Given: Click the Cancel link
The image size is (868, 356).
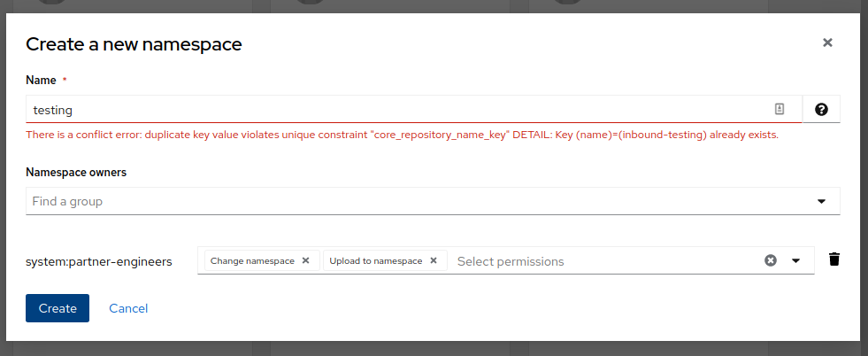Looking at the screenshot, I should click(x=128, y=308).
